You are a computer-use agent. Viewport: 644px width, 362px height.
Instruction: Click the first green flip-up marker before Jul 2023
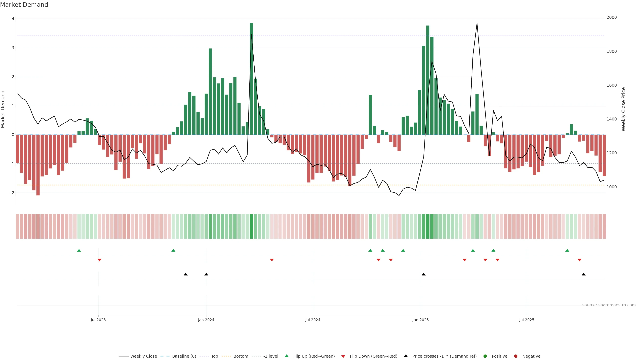coord(79,251)
